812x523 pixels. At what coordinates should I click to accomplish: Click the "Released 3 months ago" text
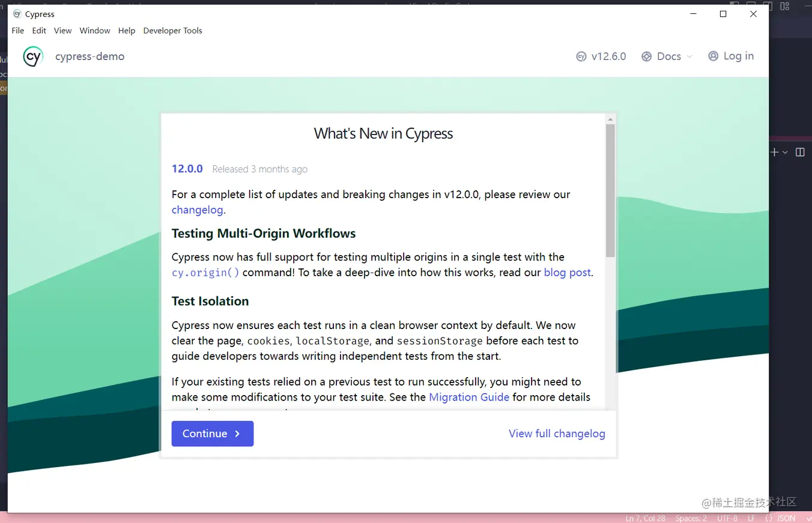coord(259,169)
